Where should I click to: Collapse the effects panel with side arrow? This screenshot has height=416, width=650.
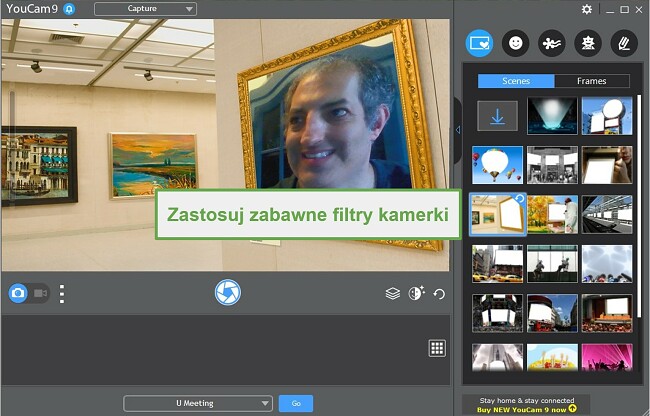point(458,130)
